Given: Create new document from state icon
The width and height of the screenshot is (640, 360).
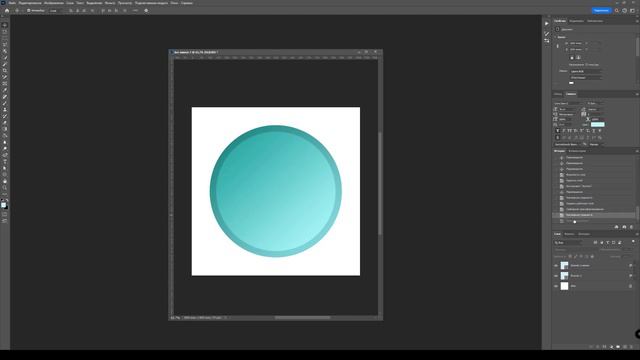Looking at the screenshot, I should pyautogui.click(x=616, y=227).
